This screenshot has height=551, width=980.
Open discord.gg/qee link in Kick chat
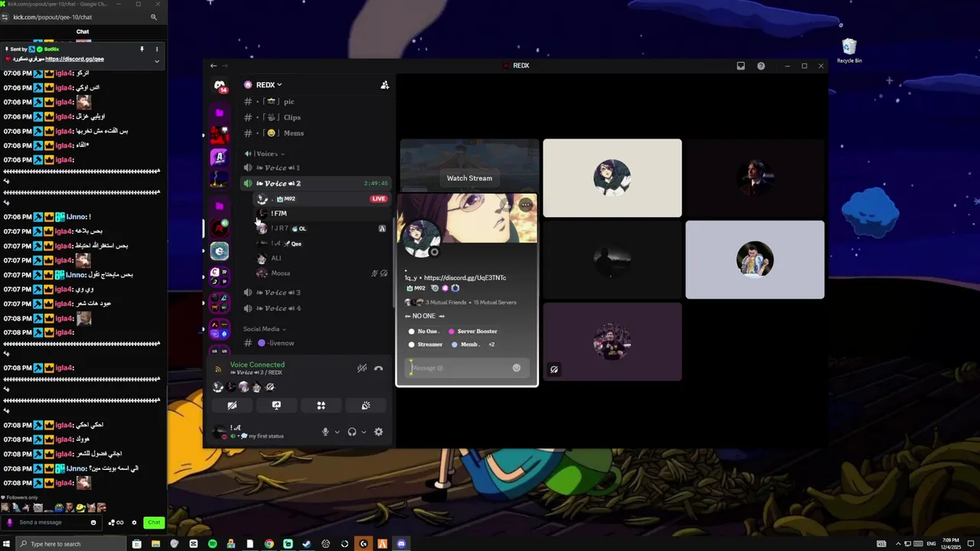[x=74, y=59]
